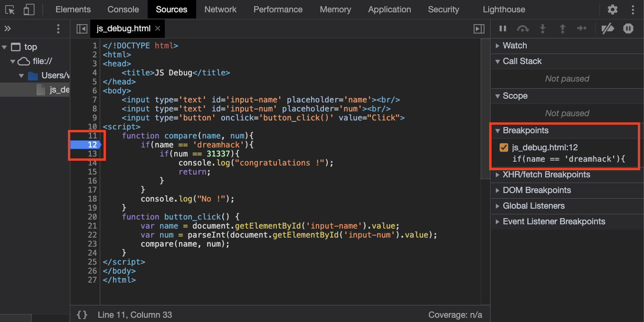Expand the Watch section

(515, 46)
